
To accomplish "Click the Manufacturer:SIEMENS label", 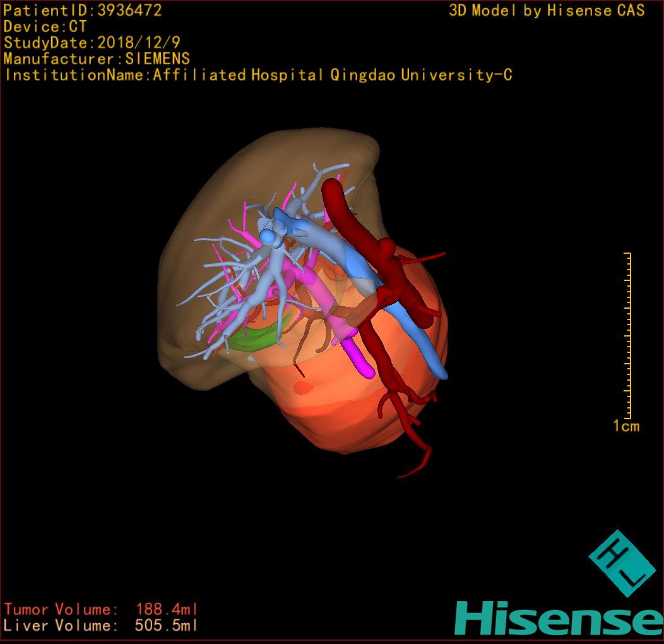I will point(96,59).
